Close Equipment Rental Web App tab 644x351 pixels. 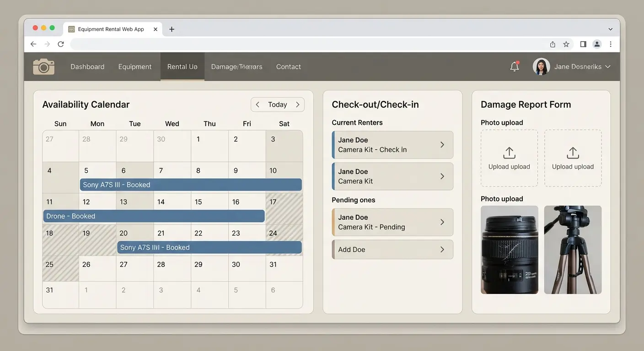[156, 29]
